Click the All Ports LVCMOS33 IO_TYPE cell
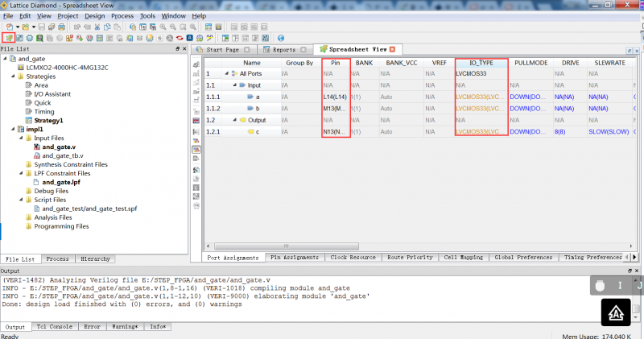Screen dimensions: 644x339 tap(481, 73)
